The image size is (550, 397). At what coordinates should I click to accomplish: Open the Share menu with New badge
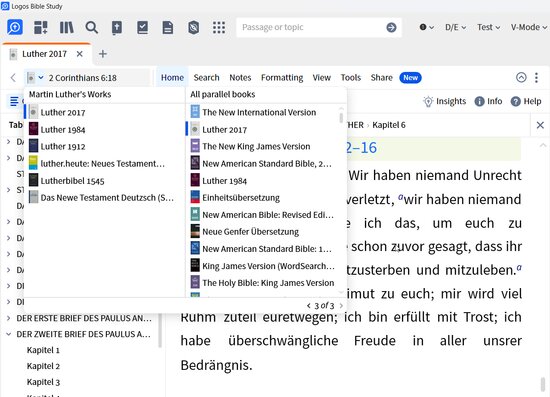coord(396,78)
